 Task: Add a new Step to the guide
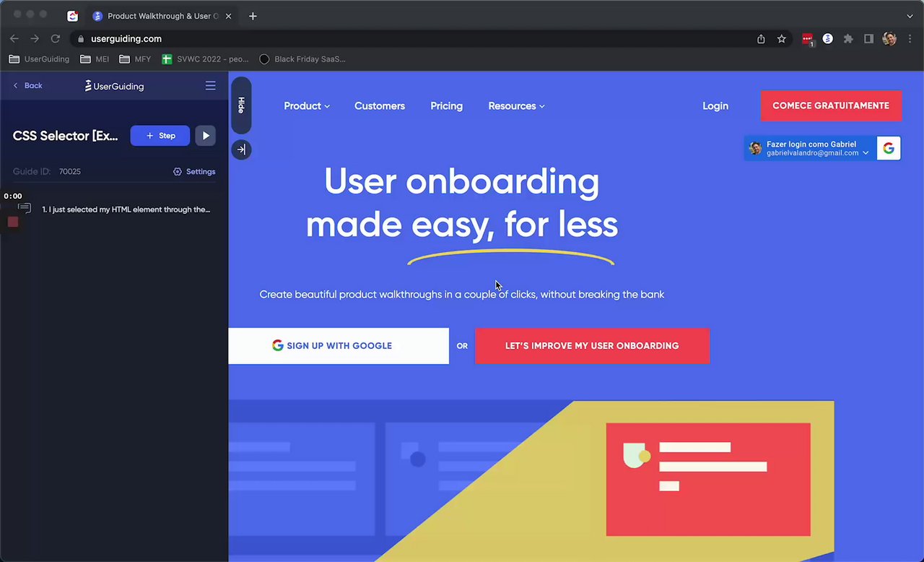pos(160,136)
